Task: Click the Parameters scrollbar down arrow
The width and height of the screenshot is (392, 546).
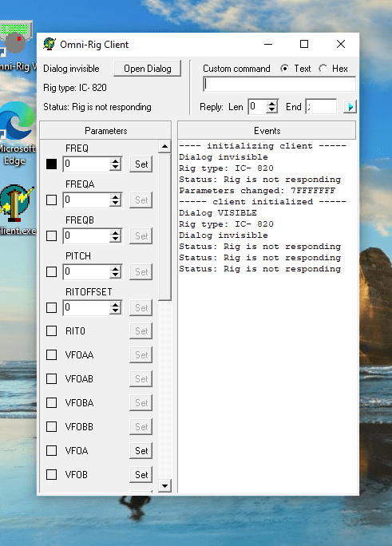Action: pos(164,485)
